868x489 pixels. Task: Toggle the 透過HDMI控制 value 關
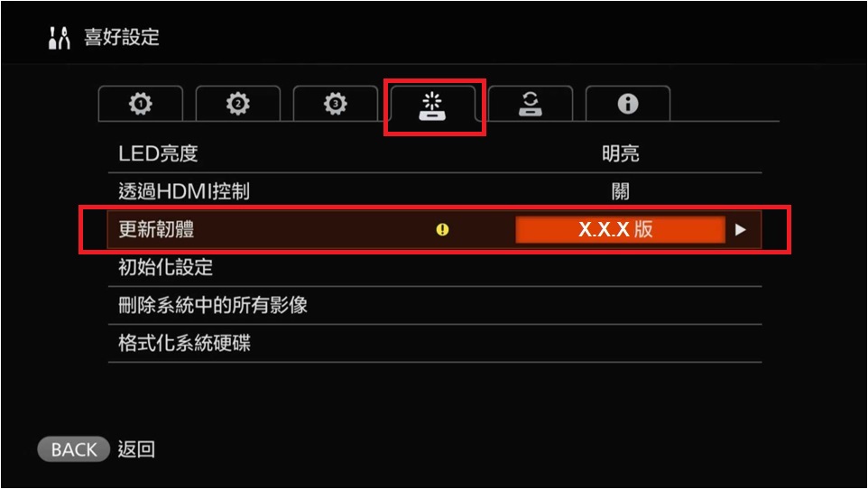pyautogui.click(x=621, y=191)
